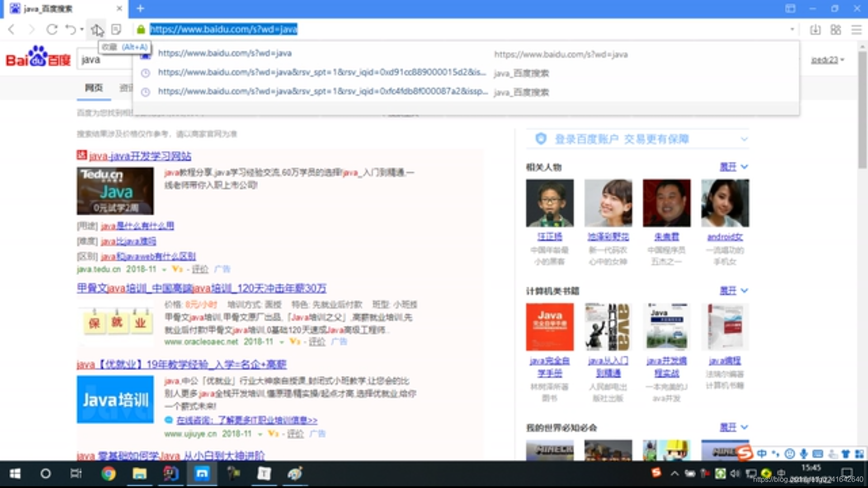Open link java和javaweb有什么区别
Screen dimensions: 868x488
(148, 256)
